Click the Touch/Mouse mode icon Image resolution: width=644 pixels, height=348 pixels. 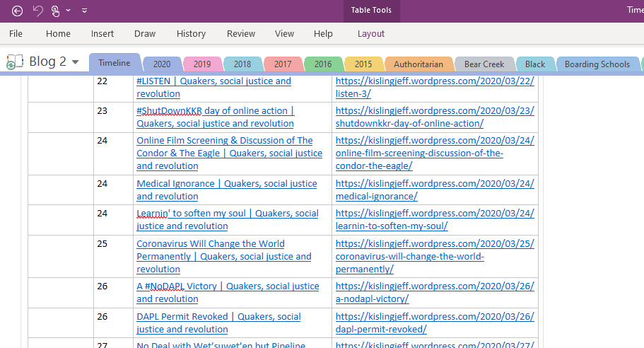(x=56, y=11)
